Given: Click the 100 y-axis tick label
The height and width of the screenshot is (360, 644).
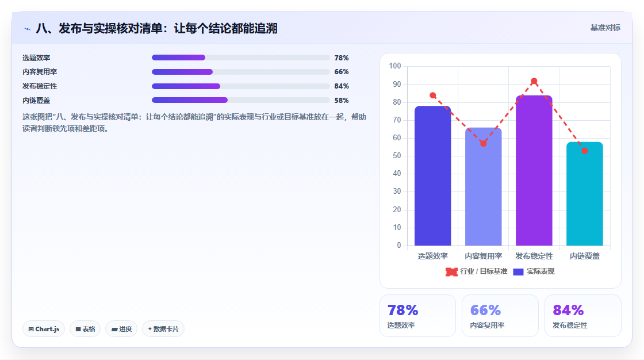Looking at the screenshot, I should click(x=394, y=66).
